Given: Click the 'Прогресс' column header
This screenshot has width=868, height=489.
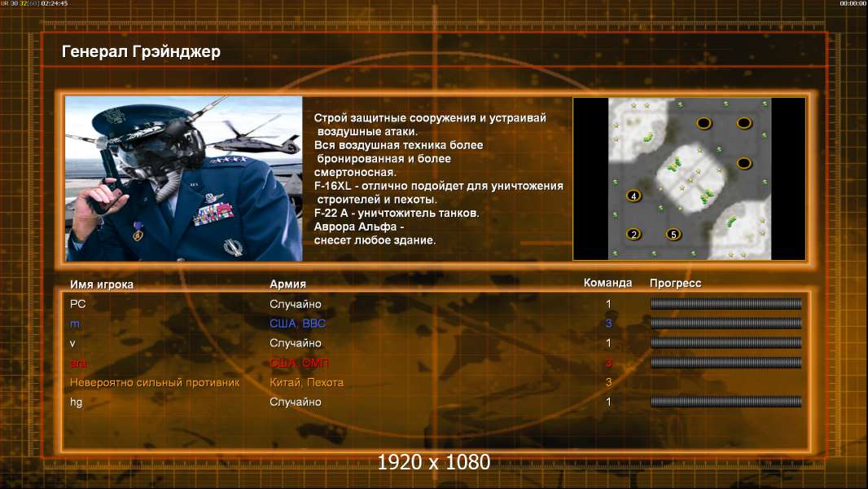Looking at the screenshot, I should coord(675,283).
